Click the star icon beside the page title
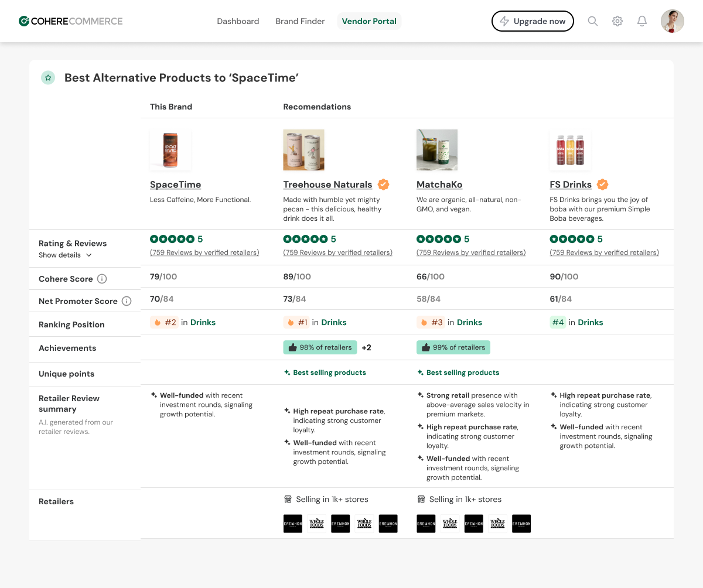Viewport: 703px width, 588px height. point(48,77)
